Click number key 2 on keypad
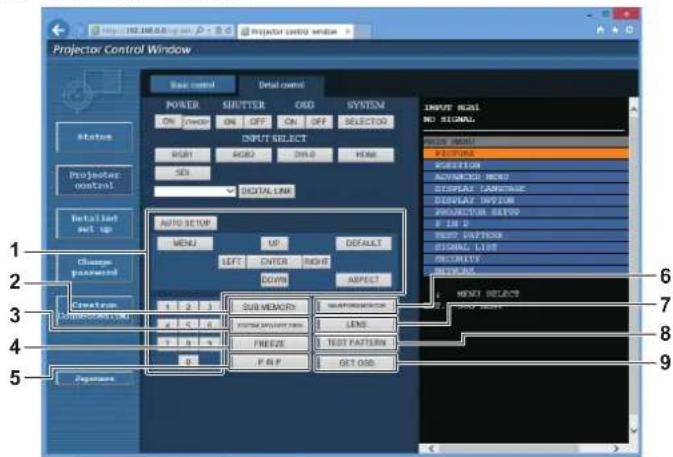The width and height of the screenshot is (673, 457). pyautogui.click(x=188, y=306)
